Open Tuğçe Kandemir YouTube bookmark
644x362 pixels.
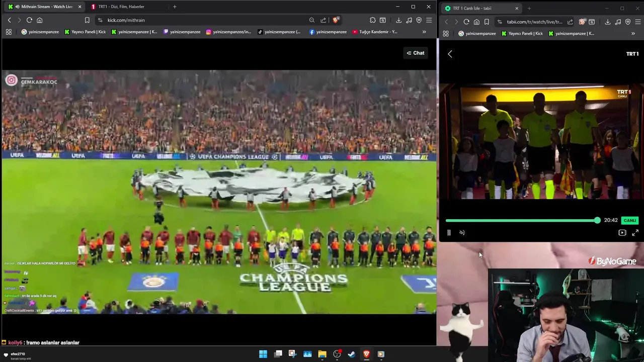click(x=375, y=32)
